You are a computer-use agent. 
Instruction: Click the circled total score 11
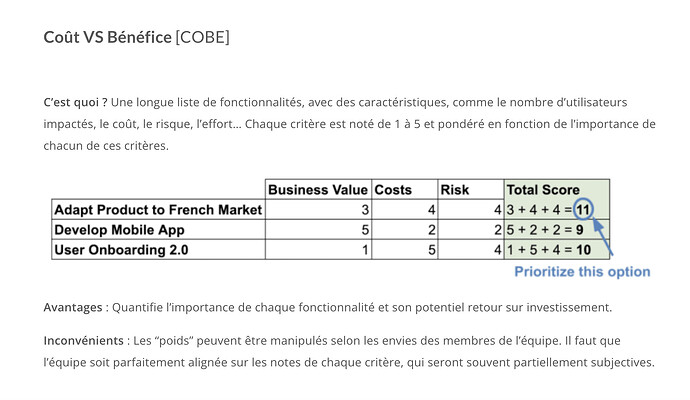coord(585,210)
